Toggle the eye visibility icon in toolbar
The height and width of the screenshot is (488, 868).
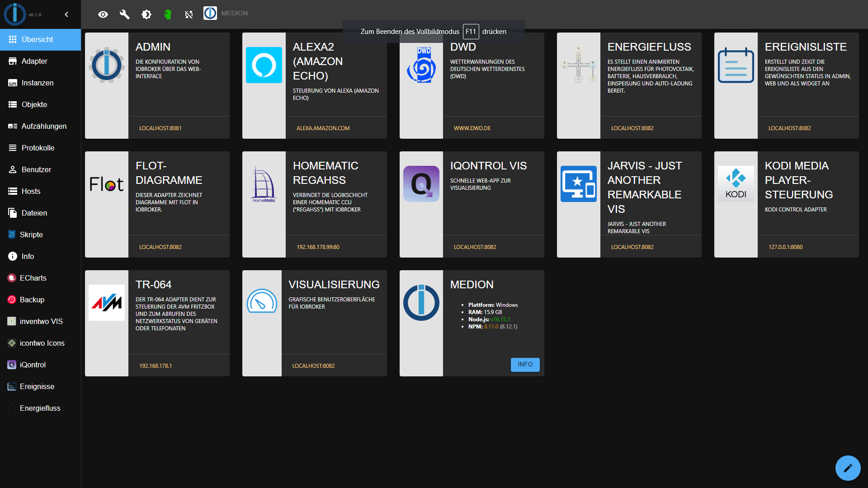pos(103,14)
